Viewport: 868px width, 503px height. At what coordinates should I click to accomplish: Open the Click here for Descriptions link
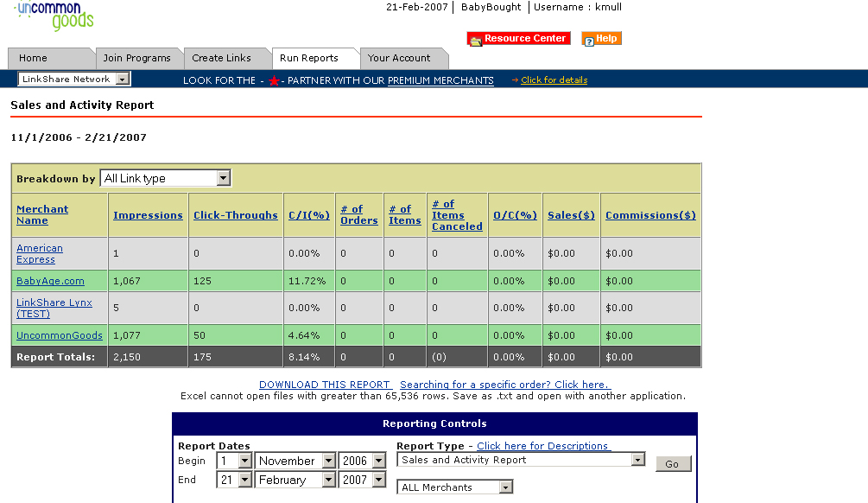coord(543,446)
